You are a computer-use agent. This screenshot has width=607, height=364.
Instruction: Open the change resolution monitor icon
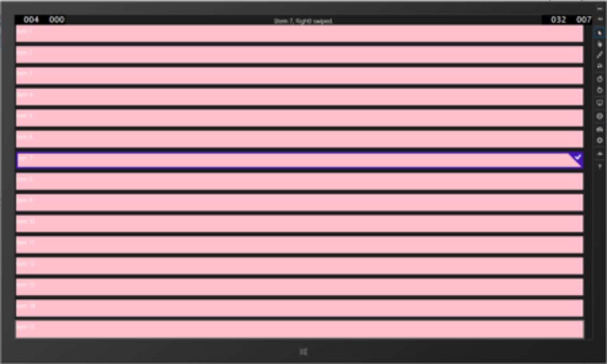pyautogui.click(x=600, y=103)
